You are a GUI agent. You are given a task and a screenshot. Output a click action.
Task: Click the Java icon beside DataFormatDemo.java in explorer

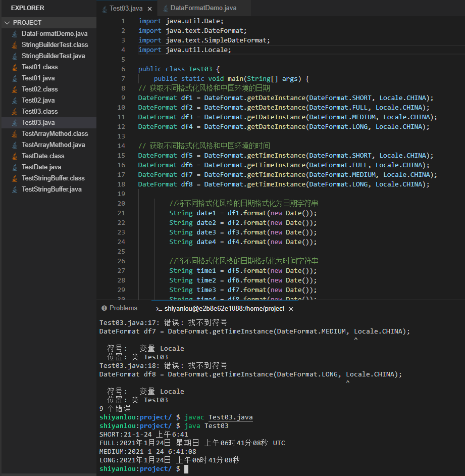[15, 34]
